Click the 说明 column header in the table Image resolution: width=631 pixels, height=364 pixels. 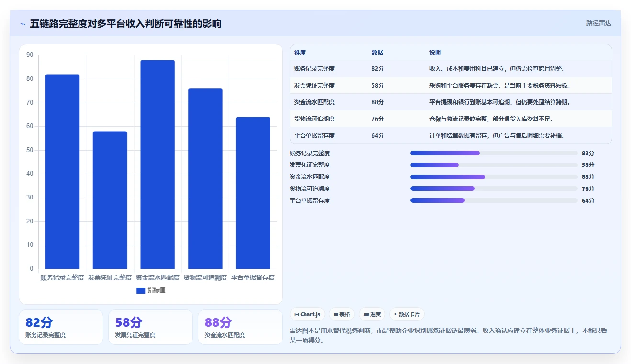tap(435, 53)
